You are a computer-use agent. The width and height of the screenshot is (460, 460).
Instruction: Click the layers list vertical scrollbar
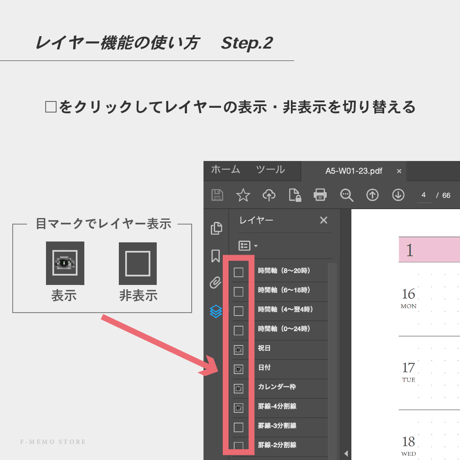[x=332, y=360]
